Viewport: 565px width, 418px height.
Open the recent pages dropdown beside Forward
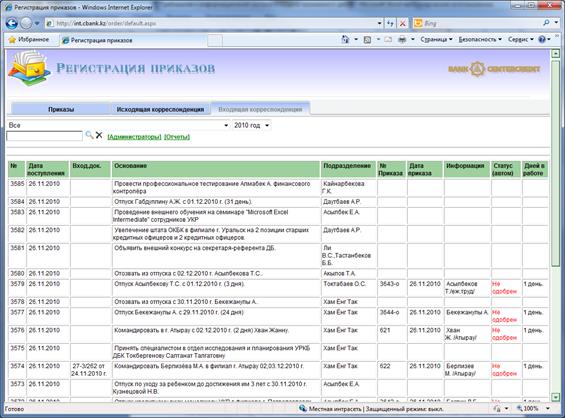click(x=37, y=24)
